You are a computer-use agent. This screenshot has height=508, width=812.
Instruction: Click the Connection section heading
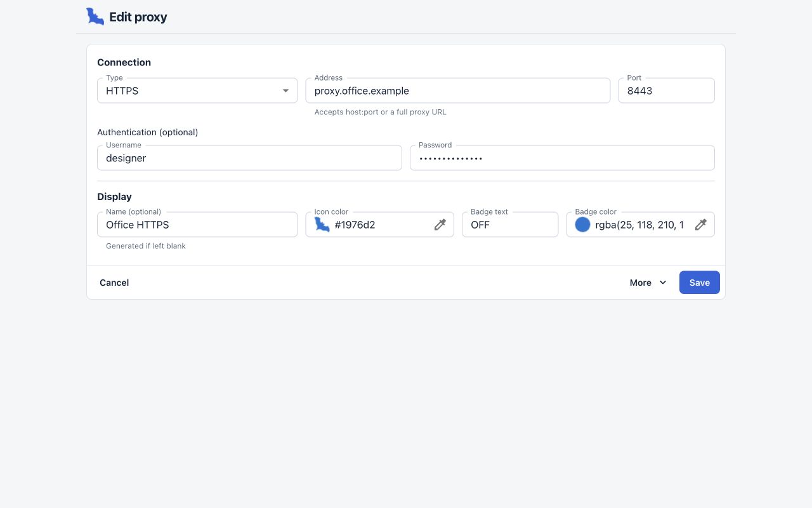[124, 62]
